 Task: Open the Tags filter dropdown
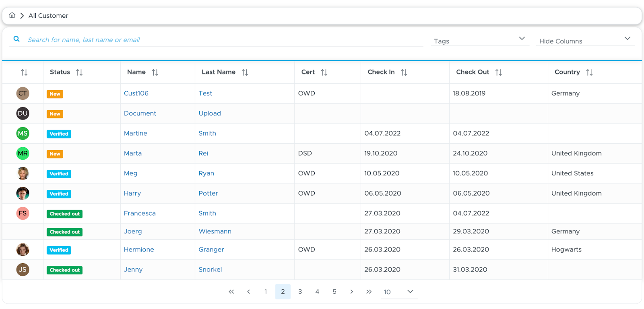pos(479,40)
